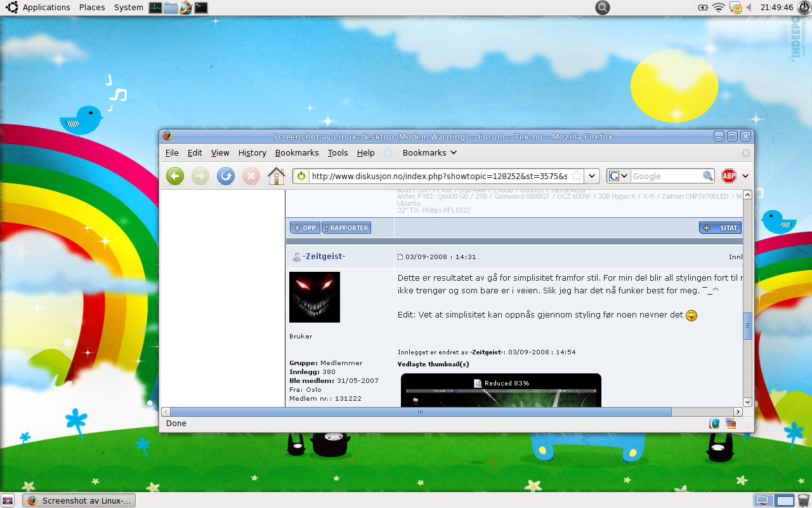Open the Tools menu
Image resolution: width=812 pixels, height=508 pixels.
[x=337, y=152]
